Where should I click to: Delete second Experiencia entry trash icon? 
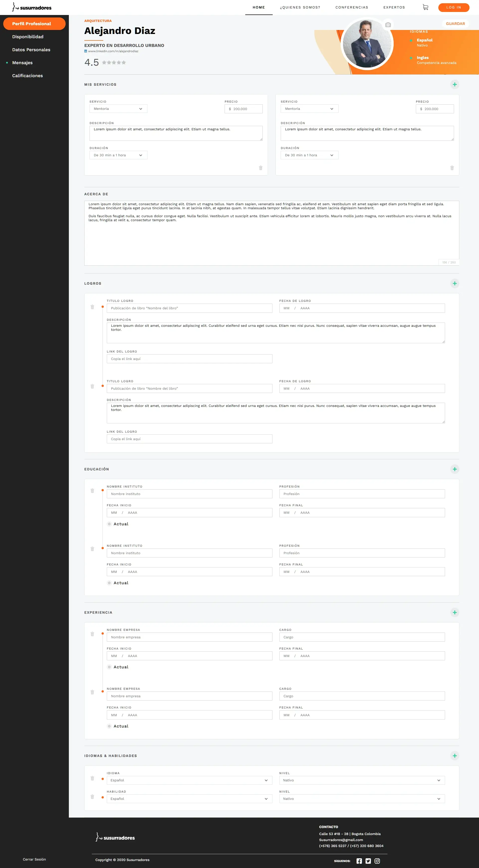92,692
